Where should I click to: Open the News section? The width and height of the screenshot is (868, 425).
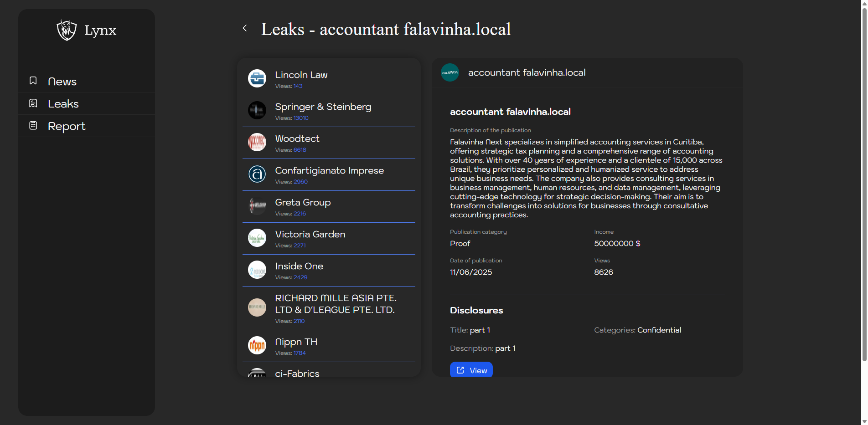62,82
